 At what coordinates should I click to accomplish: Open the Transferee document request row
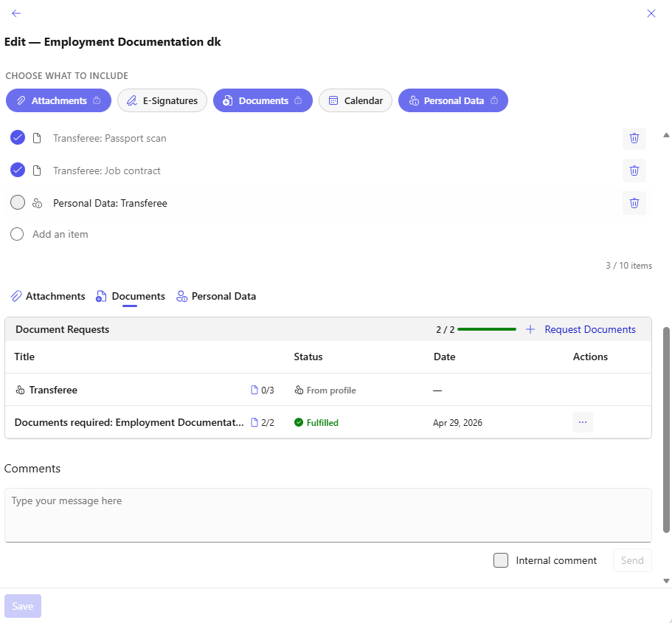(x=328, y=390)
